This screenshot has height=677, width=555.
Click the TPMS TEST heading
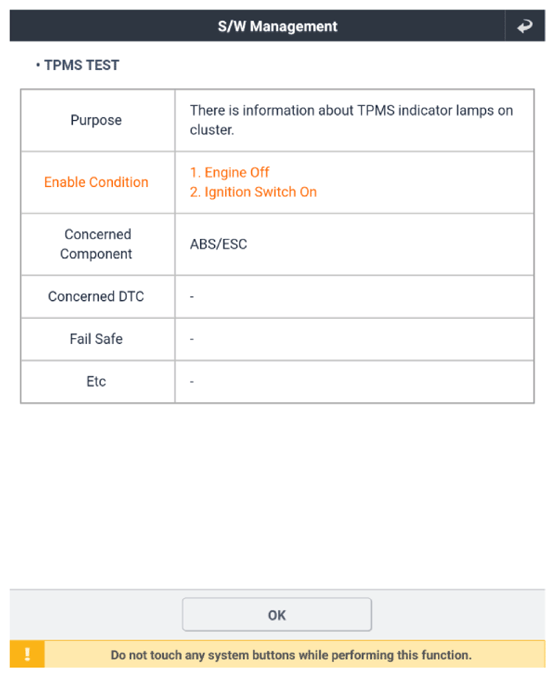[x=82, y=65]
